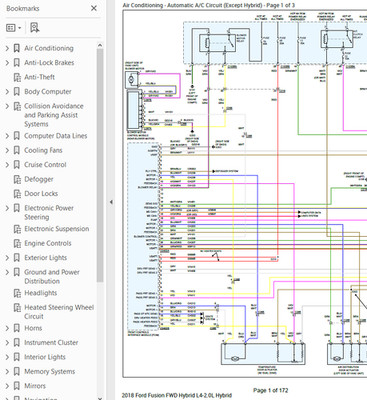Go to the Horns bookmark

(33, 328)
